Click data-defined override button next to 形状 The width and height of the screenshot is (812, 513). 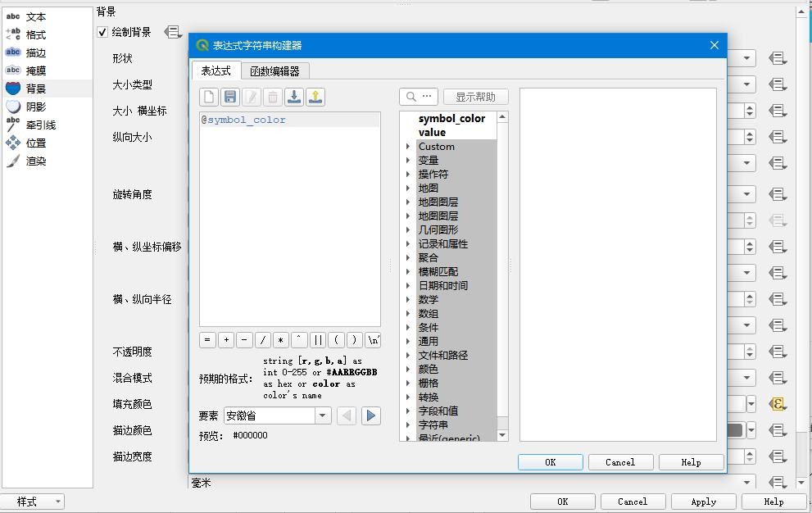click(x=777, y=58)
